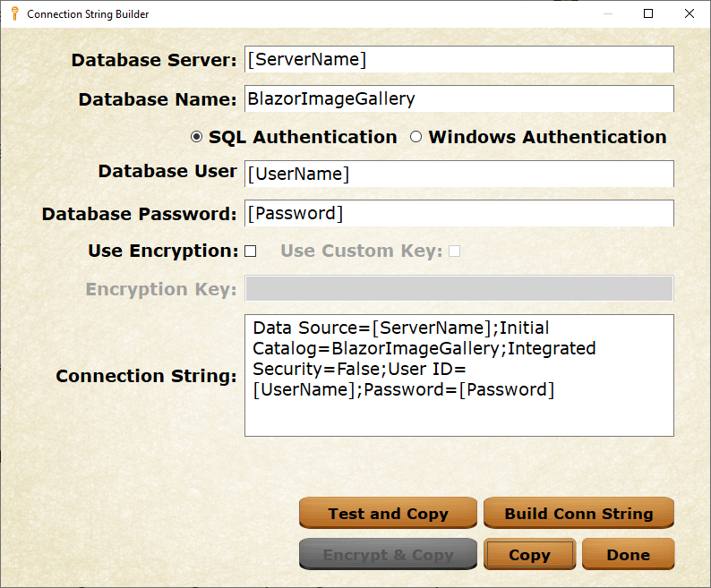Image resolution: width=711 pixels, height=588 pixels.
Task: Select the Database Password field
Action: (x=458, y=214)
